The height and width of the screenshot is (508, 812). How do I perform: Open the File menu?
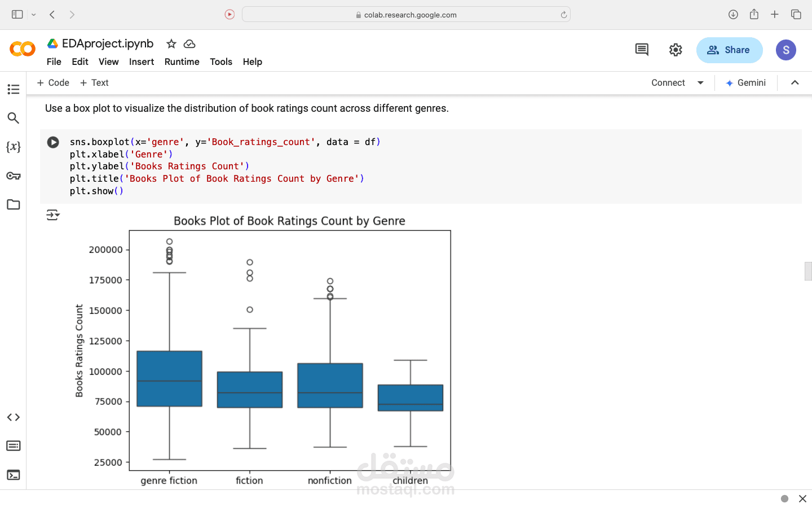tap(54, 62)
